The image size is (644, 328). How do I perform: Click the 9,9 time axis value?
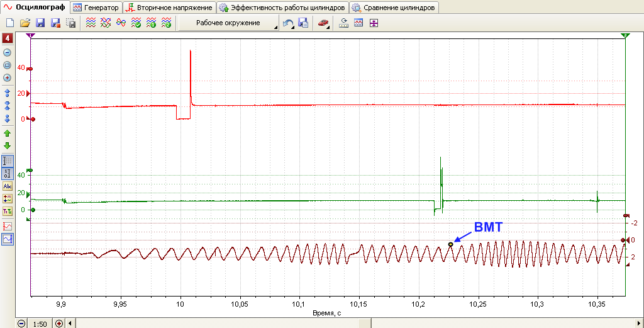(x=62, y=304)
